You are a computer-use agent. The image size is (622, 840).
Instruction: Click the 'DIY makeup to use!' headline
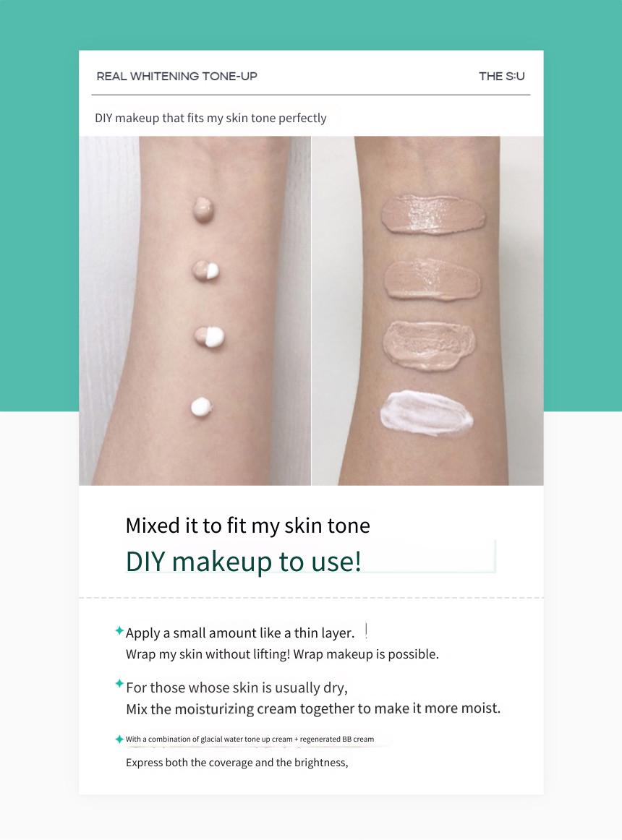point(244,562)
